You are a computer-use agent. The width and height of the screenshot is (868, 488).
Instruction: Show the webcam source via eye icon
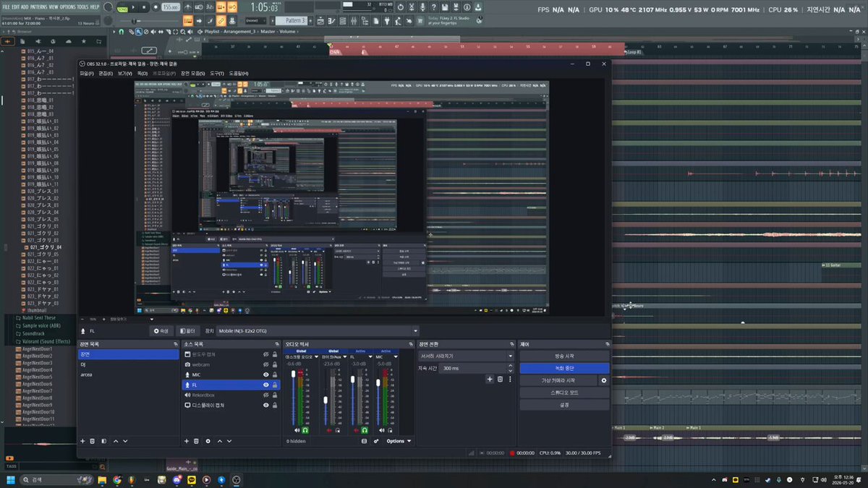coord(265,364)
